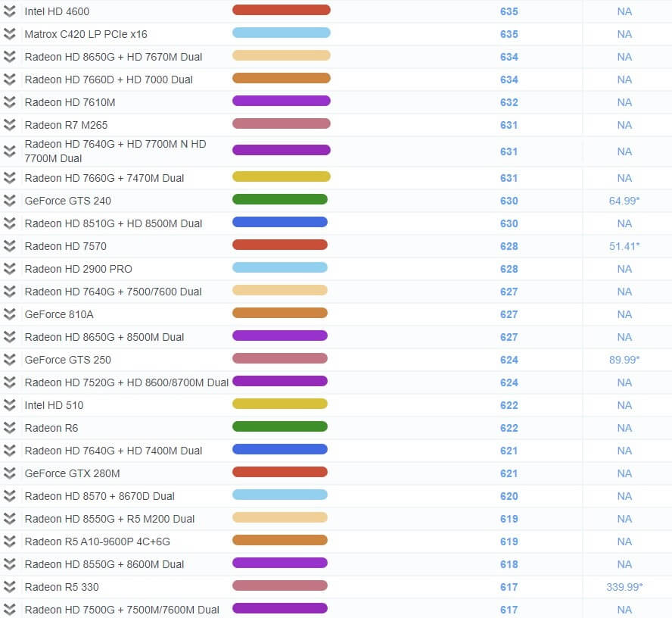Viewport: 672px width, 618px height.
Task: Expand the GeForce GTS 240 row chevron
Action: point(9,201)
